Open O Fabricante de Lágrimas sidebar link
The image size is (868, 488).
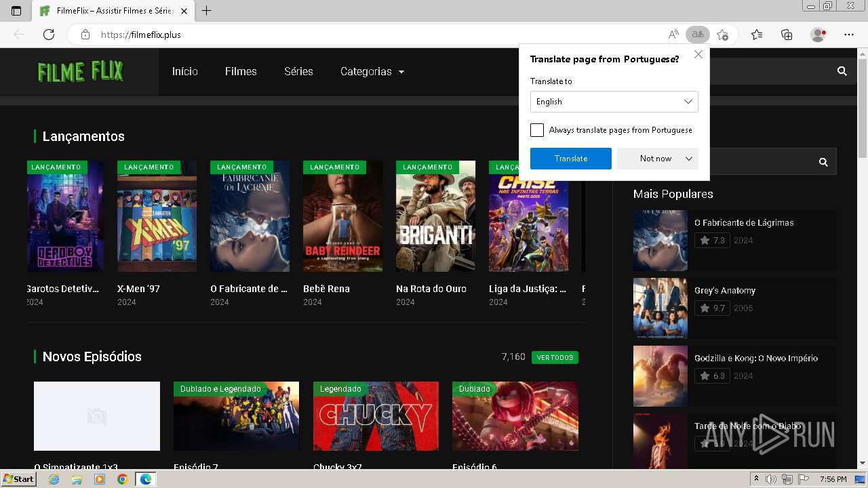(x=744, y=222)
